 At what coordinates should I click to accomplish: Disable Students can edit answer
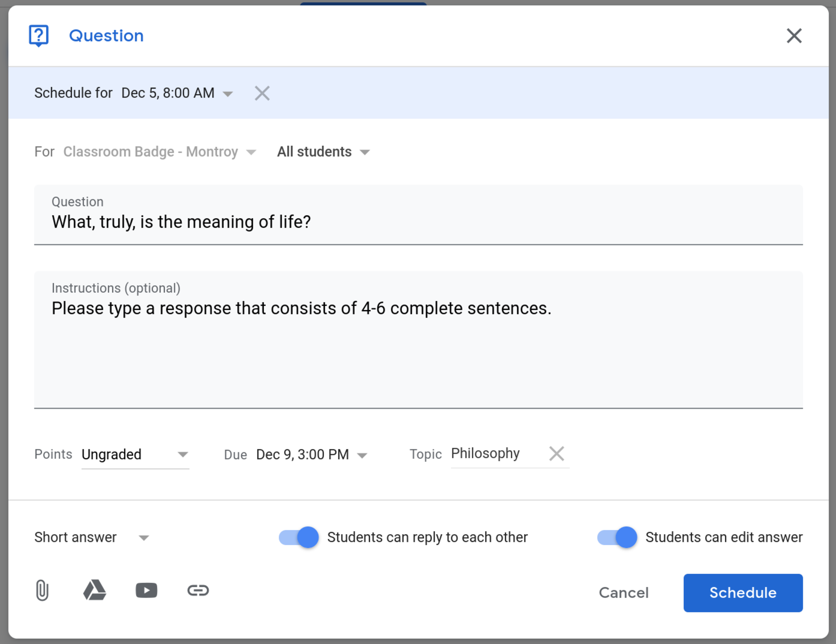[x=617, y=537]
